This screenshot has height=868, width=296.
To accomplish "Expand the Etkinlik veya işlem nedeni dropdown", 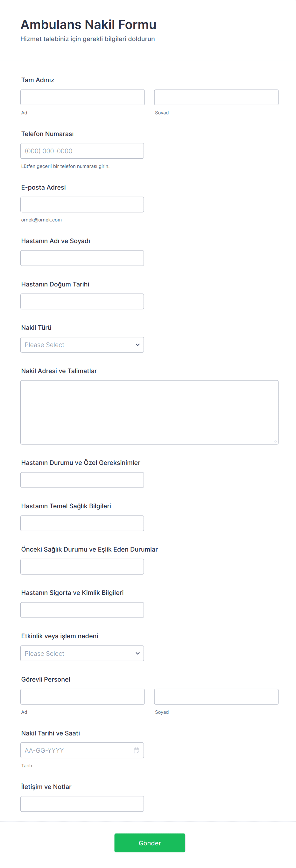I will pyautogui.click(x=82, y=653).
